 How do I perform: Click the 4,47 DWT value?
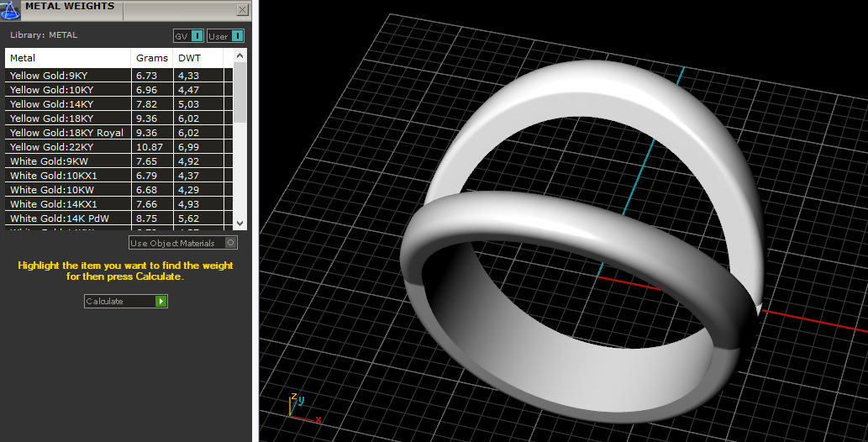(x=188, y=90)
